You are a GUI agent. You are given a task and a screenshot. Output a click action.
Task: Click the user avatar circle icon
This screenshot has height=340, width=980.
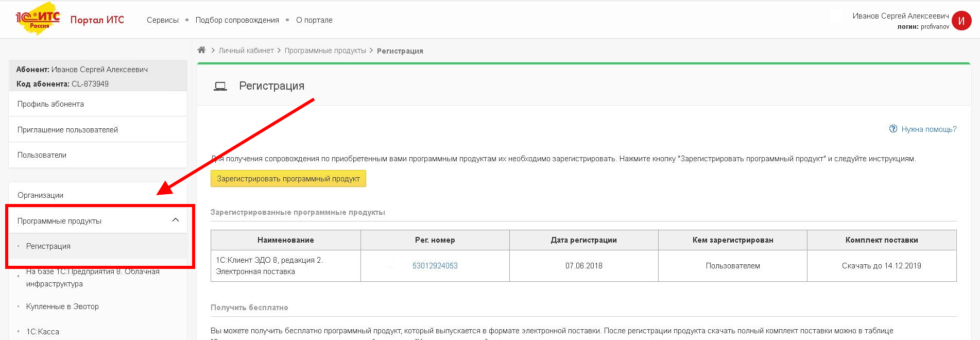pos(961,21)
